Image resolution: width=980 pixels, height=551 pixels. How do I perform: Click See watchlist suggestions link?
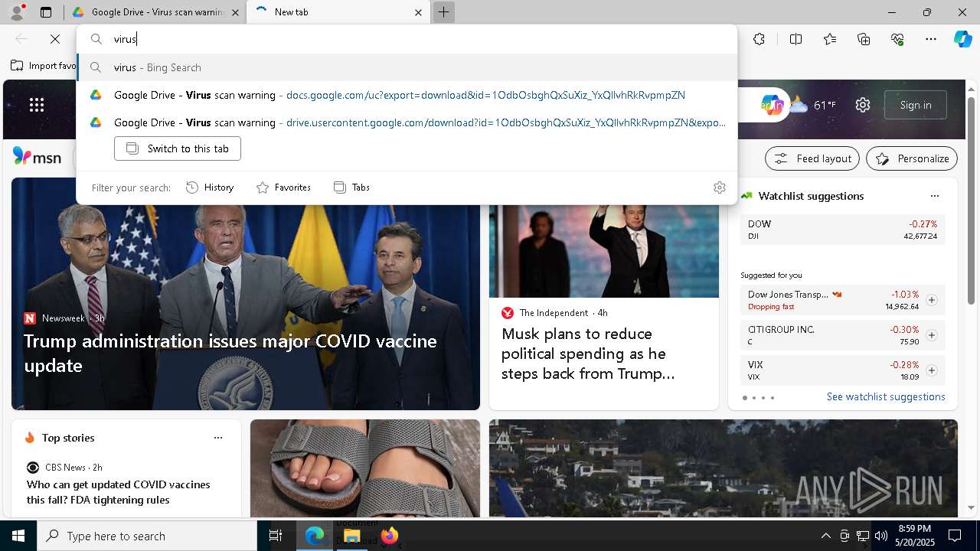pos(886,396)
